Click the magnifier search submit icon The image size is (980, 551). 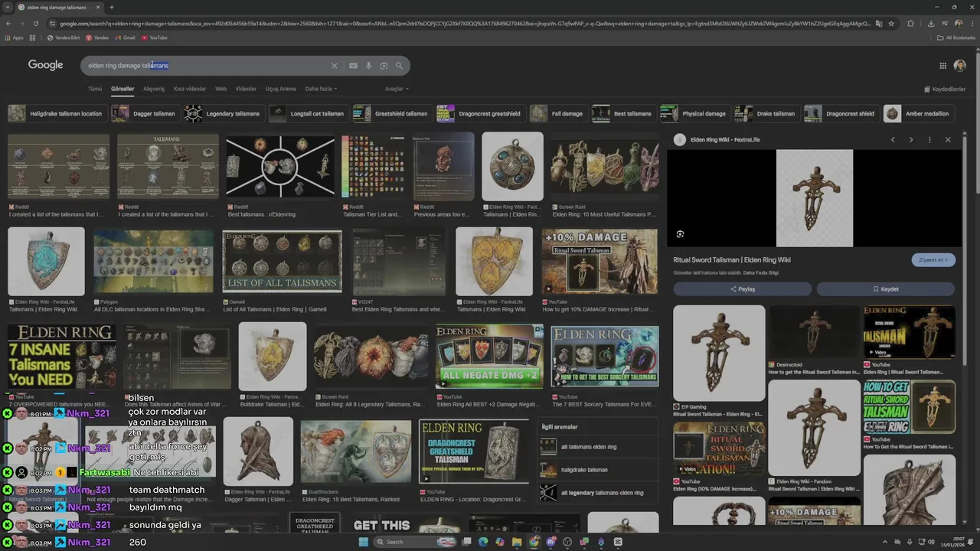click(x=399, y=66)
